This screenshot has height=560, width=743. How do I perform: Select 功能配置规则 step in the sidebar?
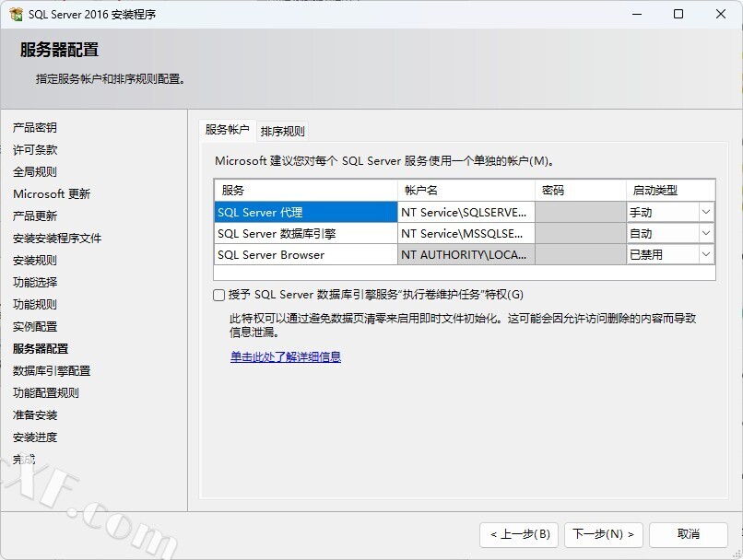click(x=46, y=393)
